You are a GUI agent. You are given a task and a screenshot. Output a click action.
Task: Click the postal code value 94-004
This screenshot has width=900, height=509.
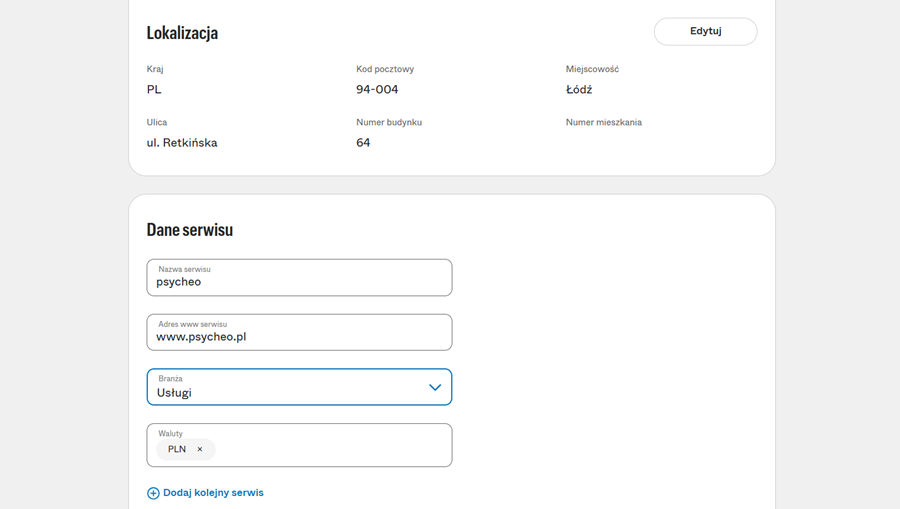click(377, 90)
